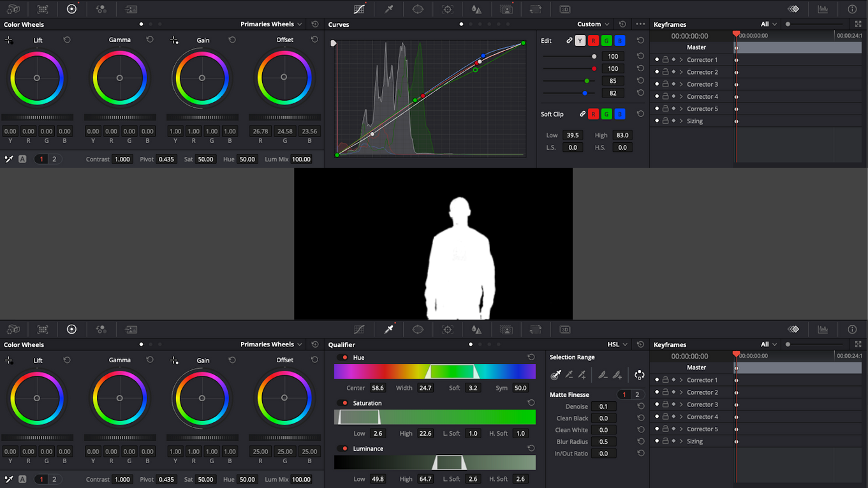Viewport: 868px width, 488px height.
Task: Click the blue B edit channel button in Curves
Action: [x=619, y=40]
